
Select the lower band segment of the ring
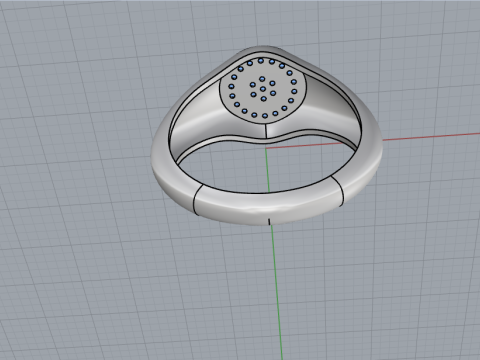point(269,203)
